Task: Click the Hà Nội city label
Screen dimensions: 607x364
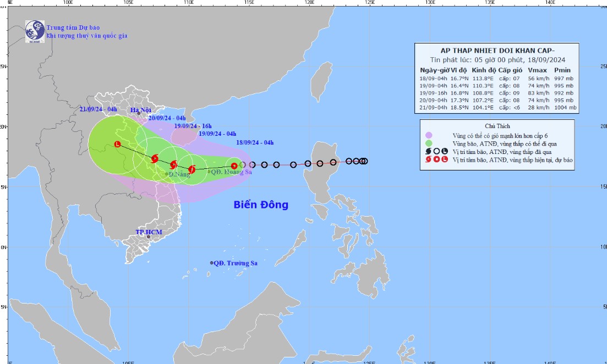Action: coord(141,110)
